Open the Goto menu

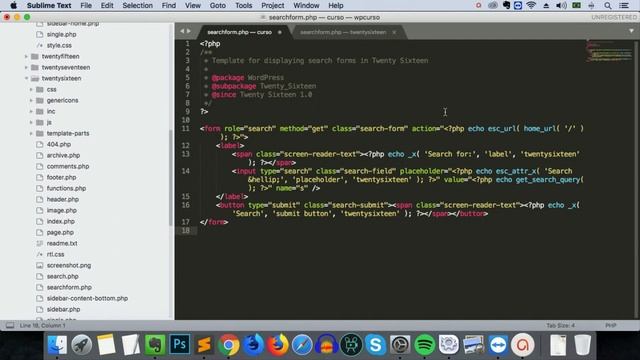[218, 5]
